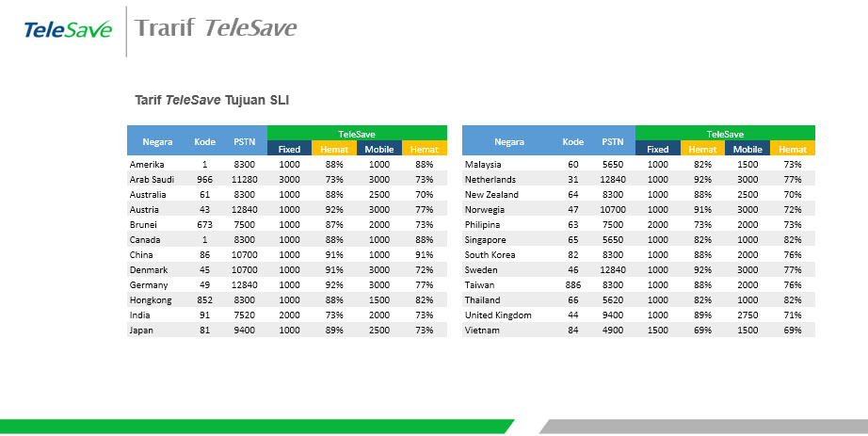Screen dimensions: 868x436
Task: Click PSTN value 5620 in Thailand row
Action: point(613,300)
